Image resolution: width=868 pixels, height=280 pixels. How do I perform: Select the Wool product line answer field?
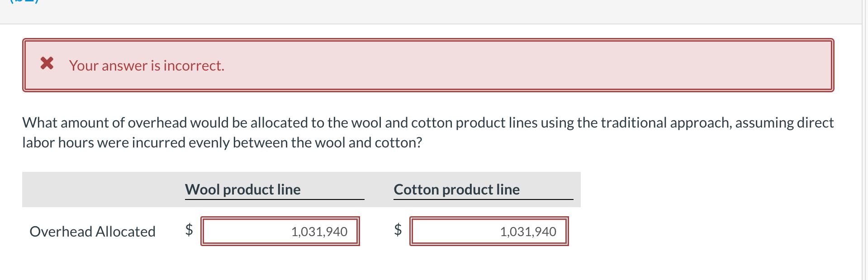point(280,231)
